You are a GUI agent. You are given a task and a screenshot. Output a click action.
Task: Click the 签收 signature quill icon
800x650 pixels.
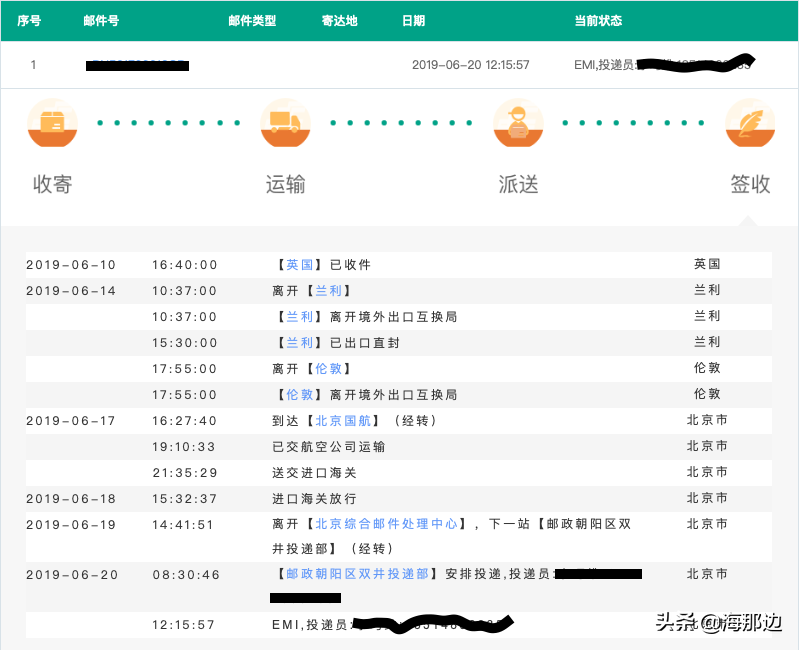click(x=750, y=122)
